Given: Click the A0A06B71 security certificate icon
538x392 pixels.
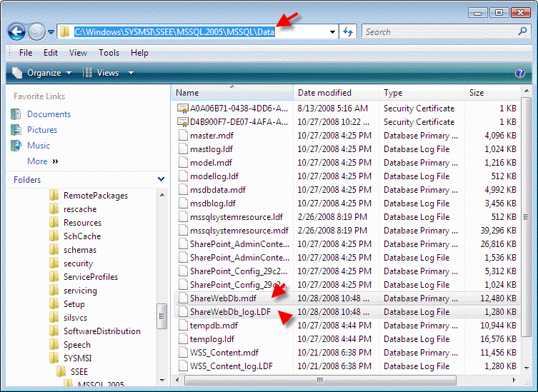Looking at the screenshot, I should pyautogui.click(x=183, y=109).
